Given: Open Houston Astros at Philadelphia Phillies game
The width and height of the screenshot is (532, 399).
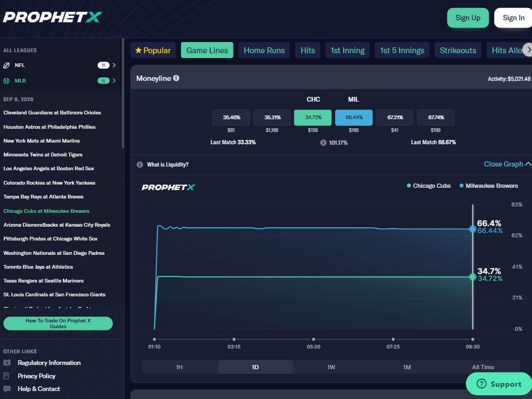Looking at the screenshot, I should (49, 127).
